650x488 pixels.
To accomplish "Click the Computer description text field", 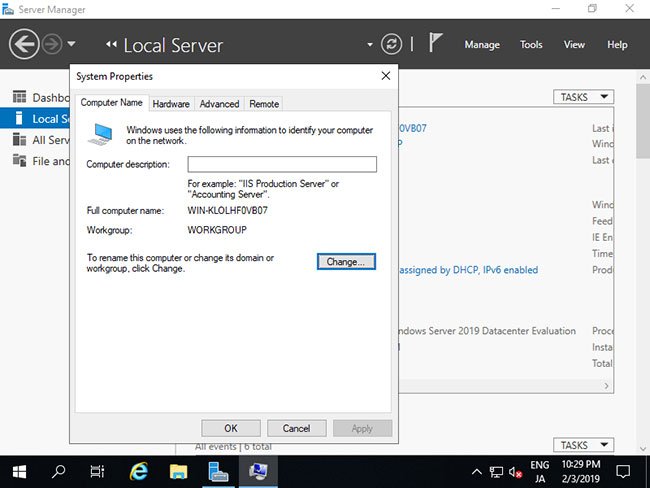I will click(x=282, y=164).
